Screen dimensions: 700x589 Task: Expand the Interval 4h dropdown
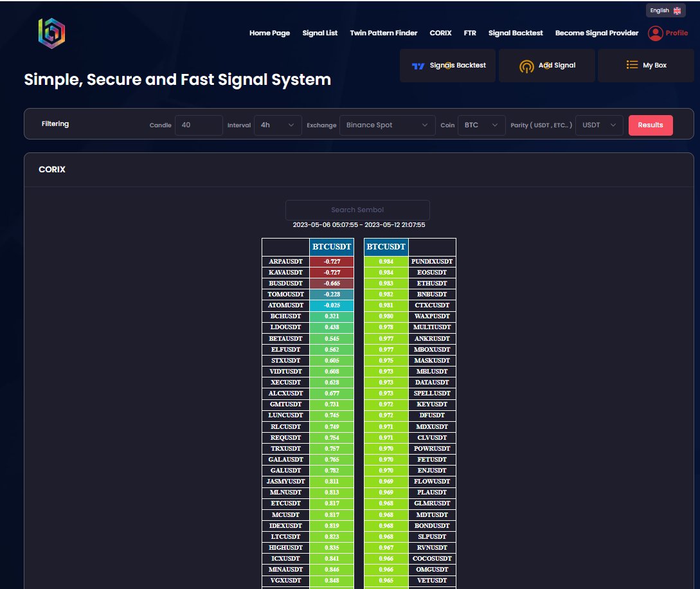click(x=278, y=125)
